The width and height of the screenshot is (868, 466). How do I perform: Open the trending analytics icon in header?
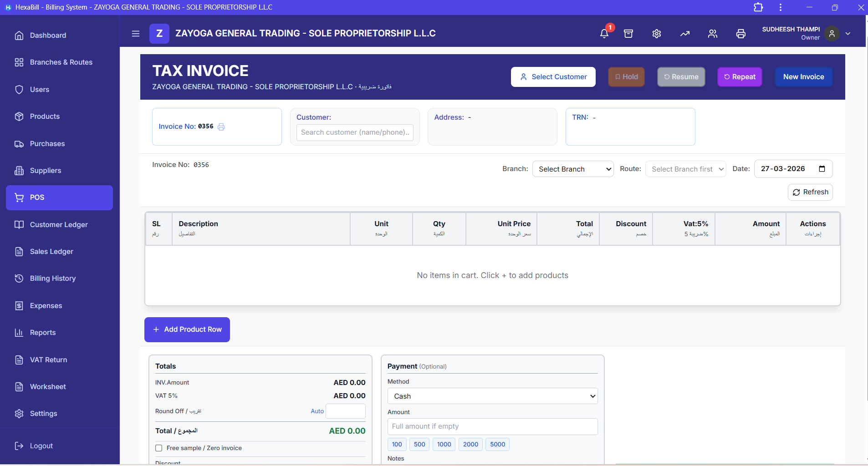685,34
